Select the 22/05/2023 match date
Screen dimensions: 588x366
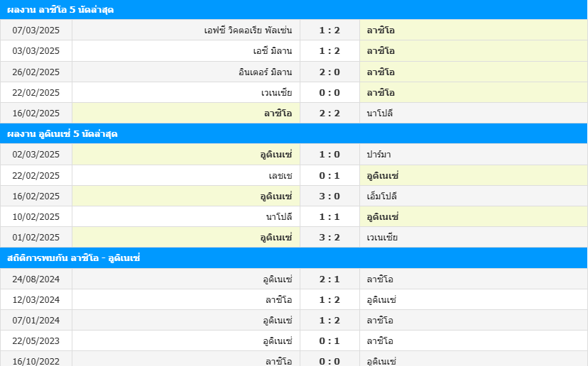[x=36, y=340]
